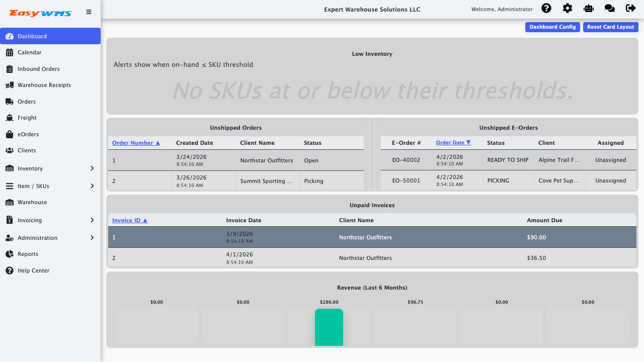Open Warehouse Receipts menu label
The width and height of the screenshot is (644, 362).
click(x=44, y=85)
